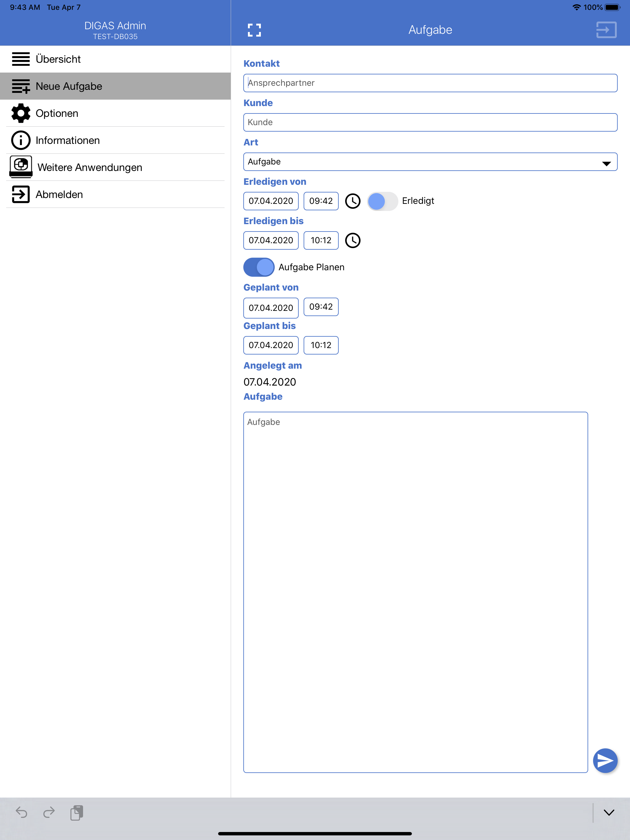Focus the Kunde input field
The image size is (630, 840).
tap(430, 122)
